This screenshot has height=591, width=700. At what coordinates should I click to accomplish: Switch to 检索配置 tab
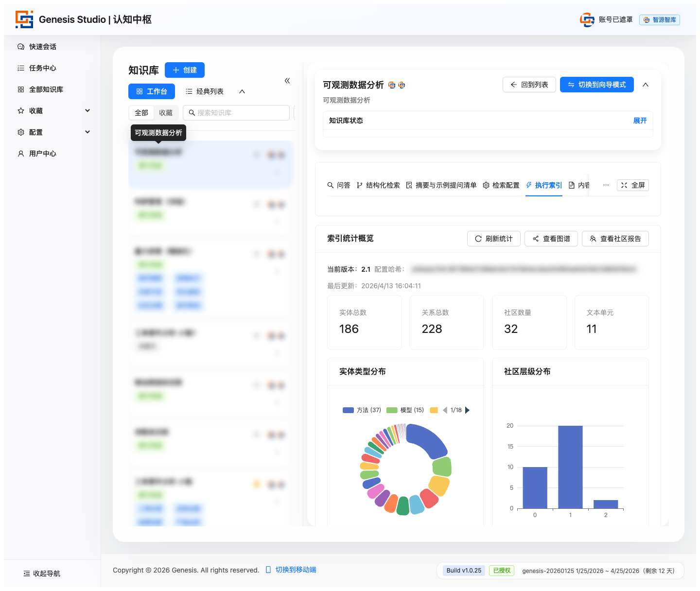501,185
